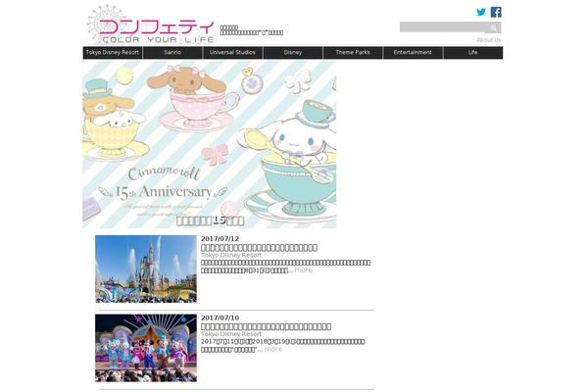Click 'more' on the 2017/07/12 article

pyautogui.click(x=303, y=270)
